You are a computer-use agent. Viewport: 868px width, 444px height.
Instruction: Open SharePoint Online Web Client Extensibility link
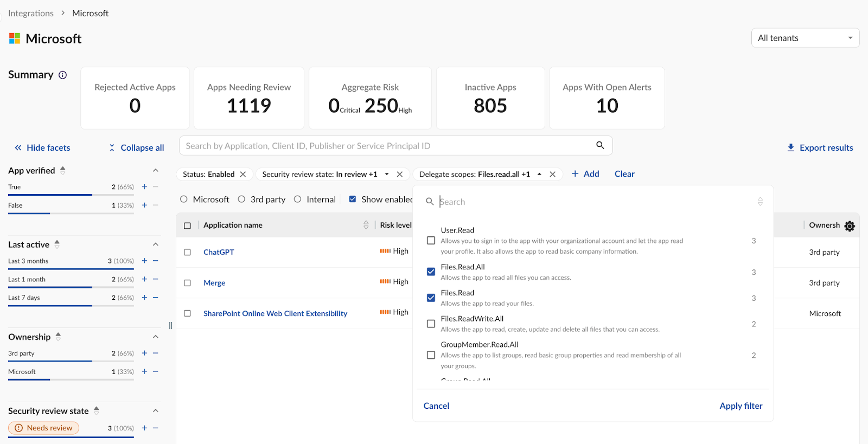275,313
